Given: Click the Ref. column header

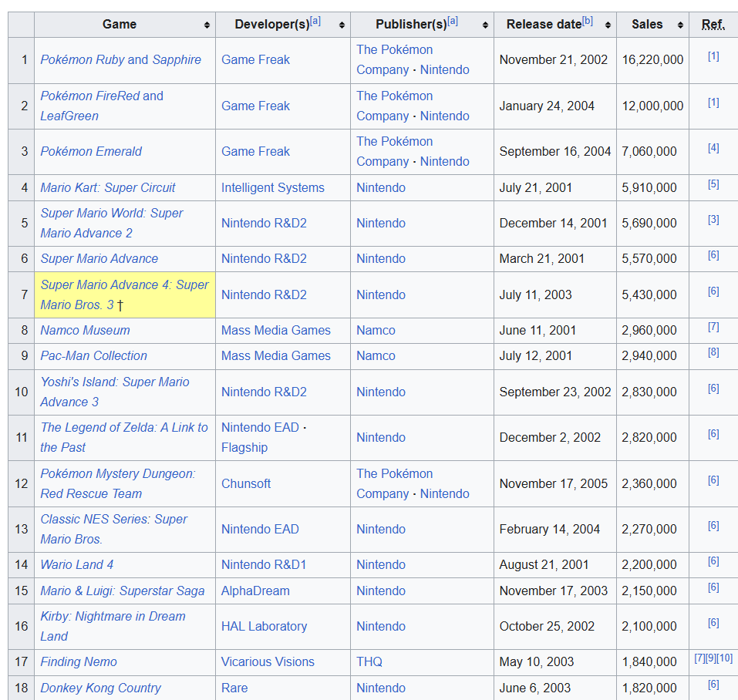Looking at the screenshot, I should click(713, 25).
